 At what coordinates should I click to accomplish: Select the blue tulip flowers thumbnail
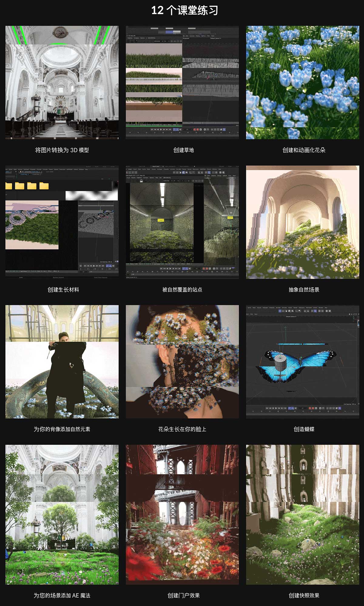(x=302, y=82)
